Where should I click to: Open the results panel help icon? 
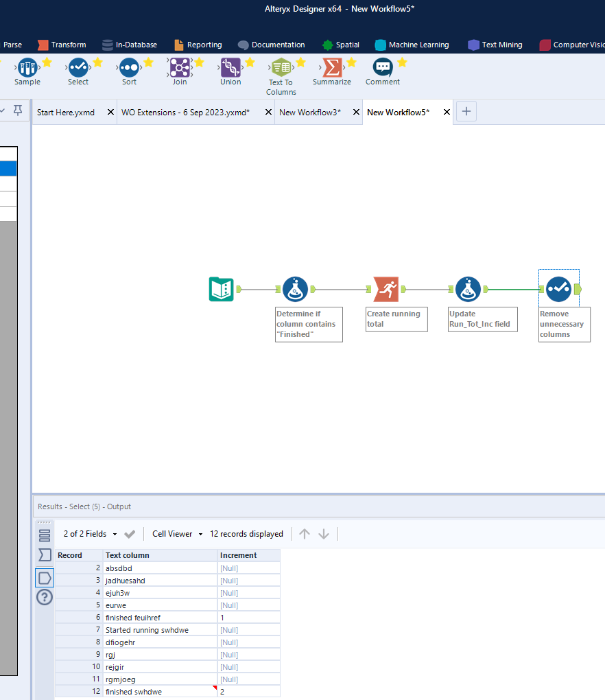(x=45, y=597)
